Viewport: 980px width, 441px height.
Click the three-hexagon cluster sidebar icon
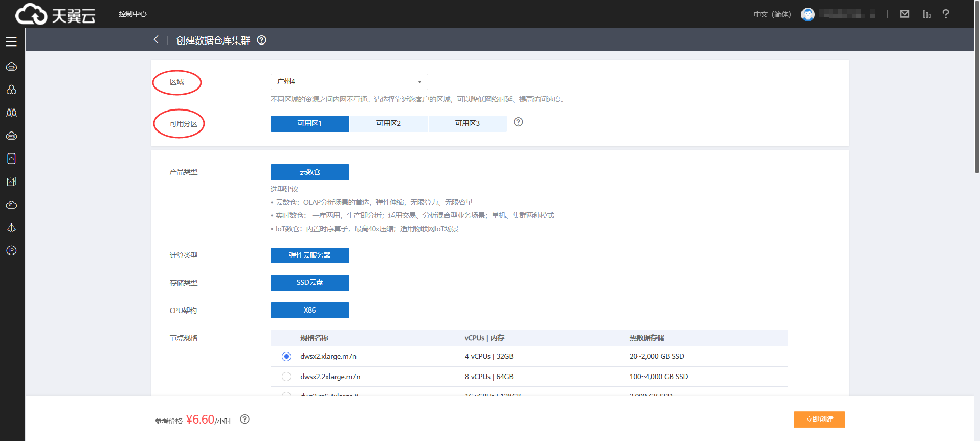(x=11, y=90)
